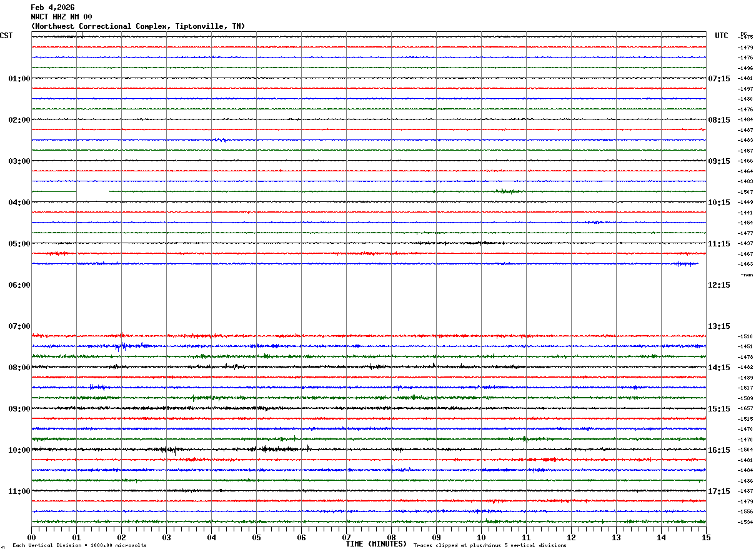The width and height of the screenshot is (756, 554).
Task: Click the 'Each Vertical Division = 1000.00 microvolts' note
Action: [x=79, y=546]
